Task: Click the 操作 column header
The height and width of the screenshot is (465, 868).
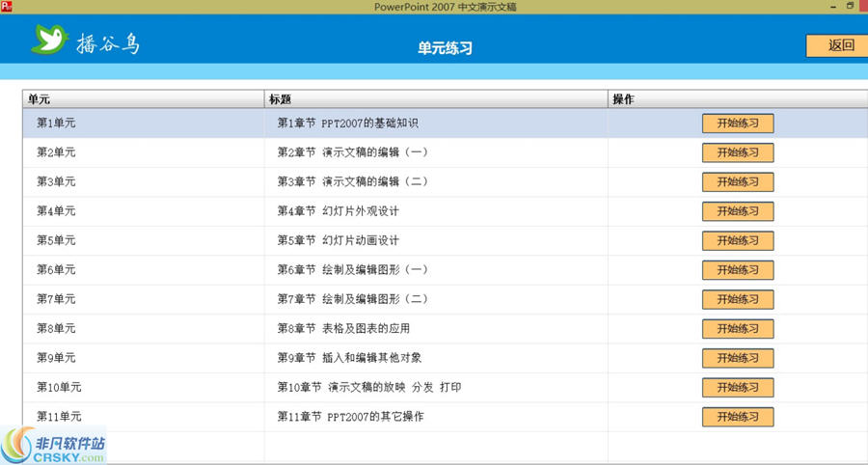Action: pos(738,99)
